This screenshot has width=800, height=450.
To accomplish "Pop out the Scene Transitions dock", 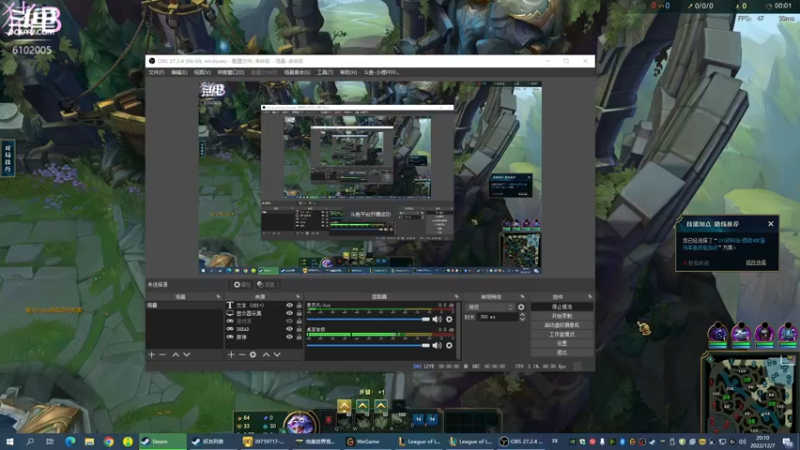I will (522, 296).
